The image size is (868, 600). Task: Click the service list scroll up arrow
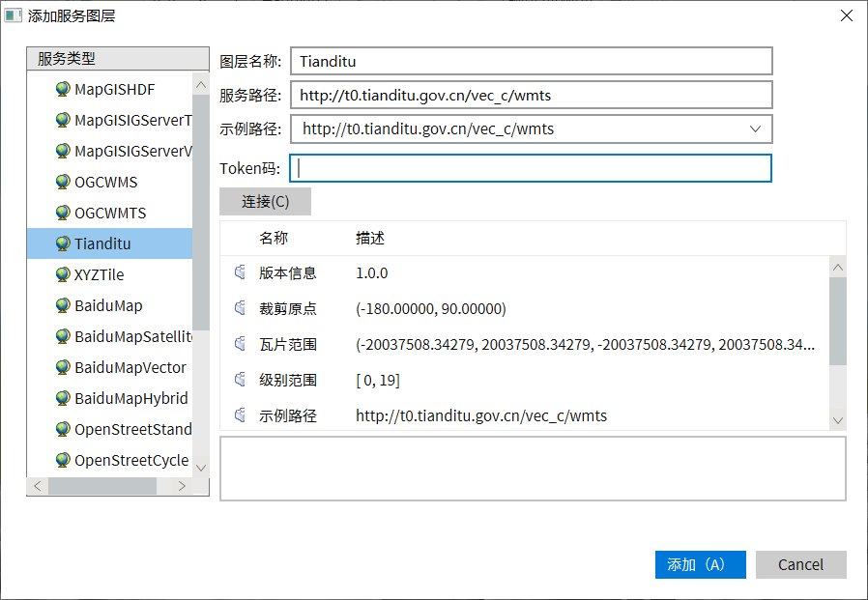pos(201,85)
